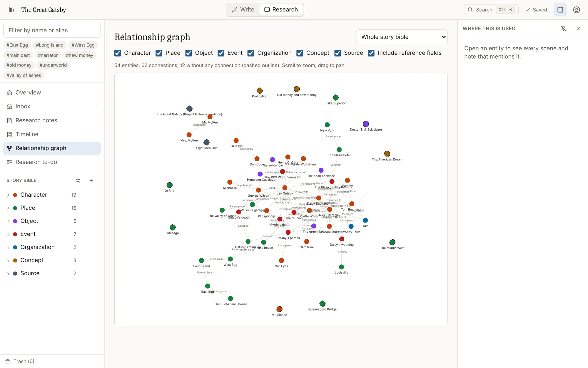Open the Research to-do list
Screen dimensions: 588x368
[52, 162]
